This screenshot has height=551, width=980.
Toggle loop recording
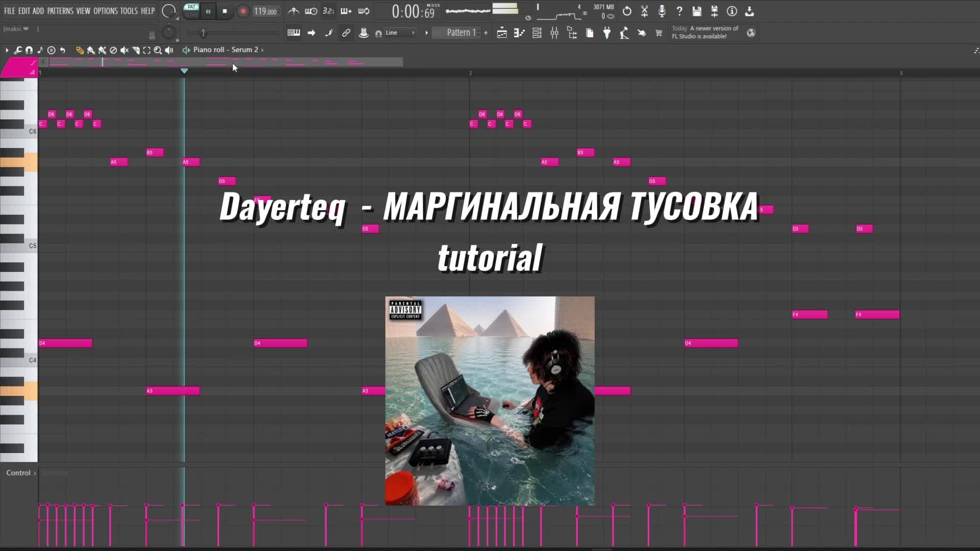coord(364,11)
